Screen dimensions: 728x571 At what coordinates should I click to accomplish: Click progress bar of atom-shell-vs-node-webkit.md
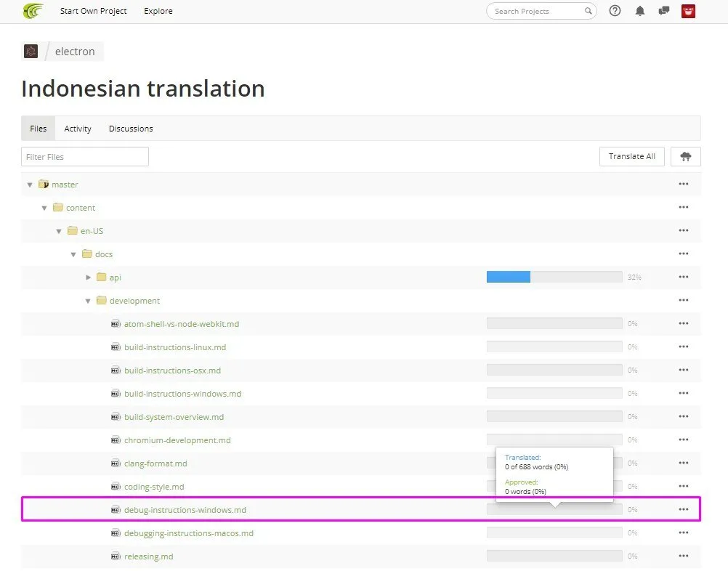(x=554, y=323)
